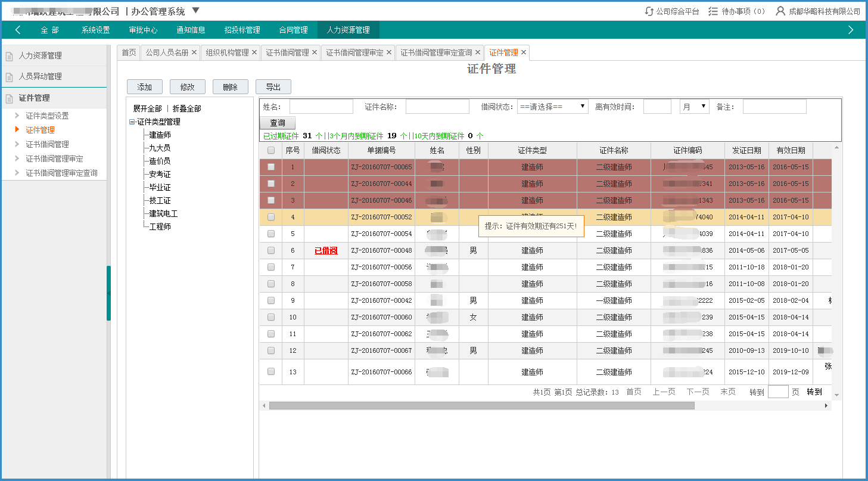Open the 系统设置 menu
The image size is (868, 481).
(x=95, y=30)
